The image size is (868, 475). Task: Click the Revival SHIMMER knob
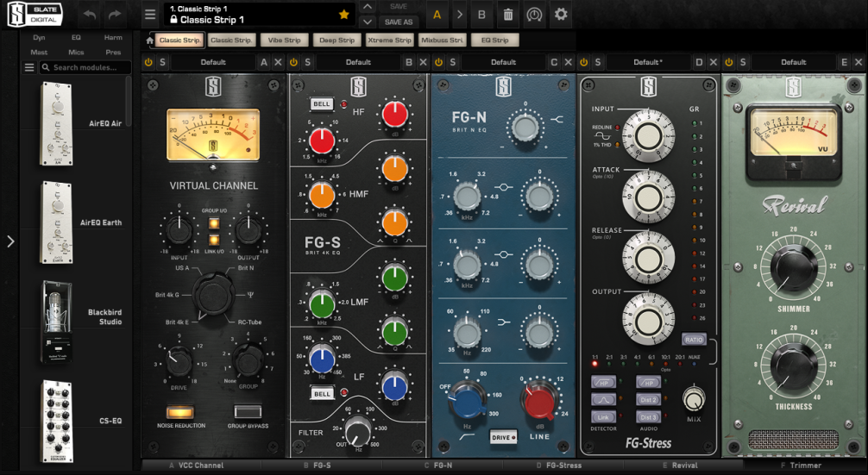(793, 267)
